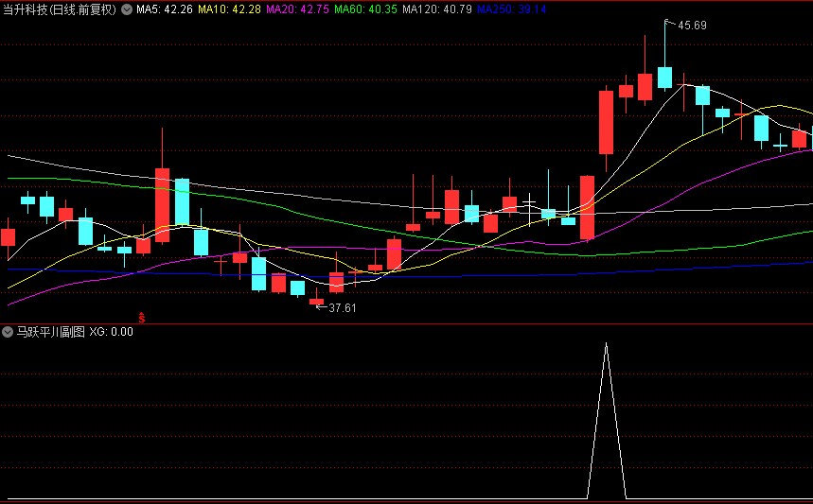
Task: Expand the 马跃平川副图 indicator dropdown arrow
Action: point(8,332)
